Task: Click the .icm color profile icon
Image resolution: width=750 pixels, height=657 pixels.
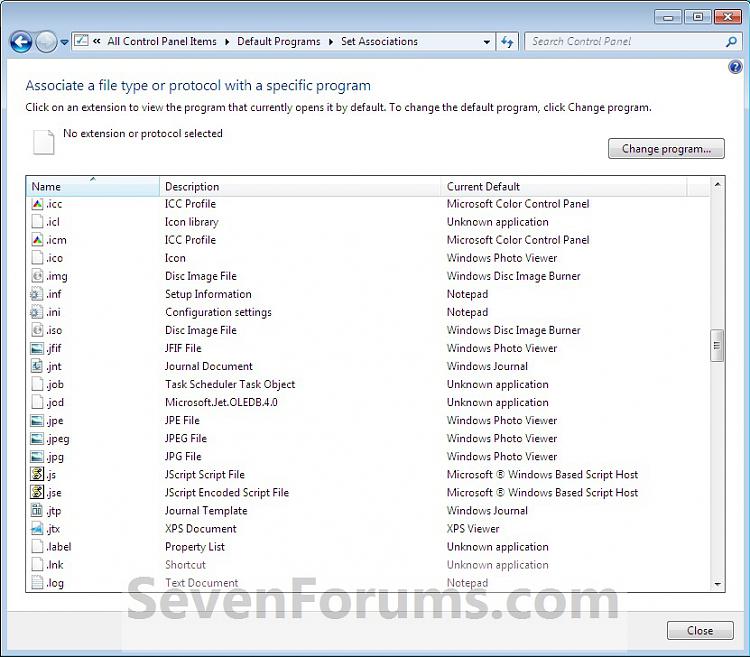Action: click(37, 240)
